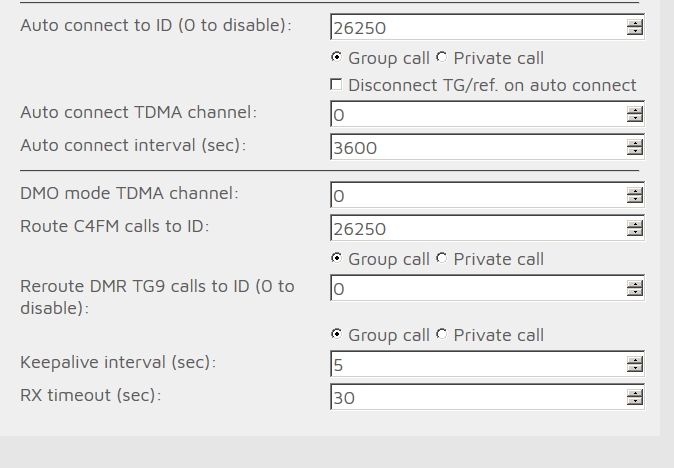Increase Auto connect TDMA channel value
Image resolution: width=674 pixels, height=468 pixels.
pyautogui.click(x=634, y=110)
